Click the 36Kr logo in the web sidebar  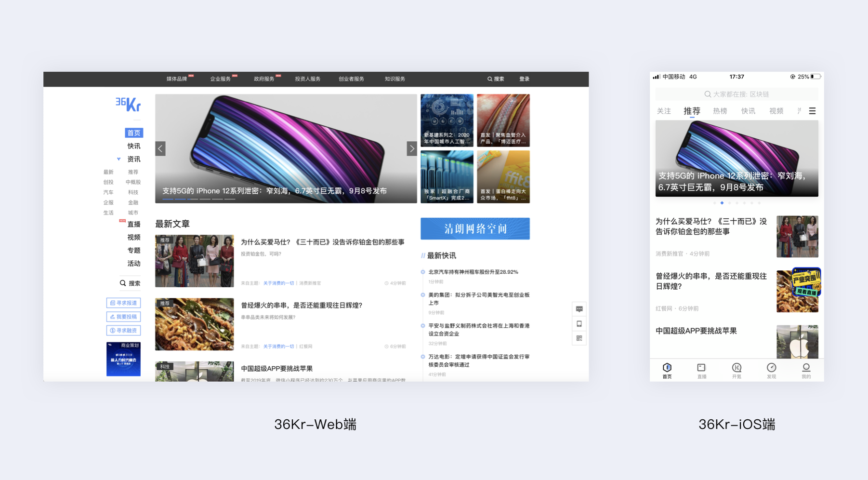pyautogui.click(x=128, y=104)
